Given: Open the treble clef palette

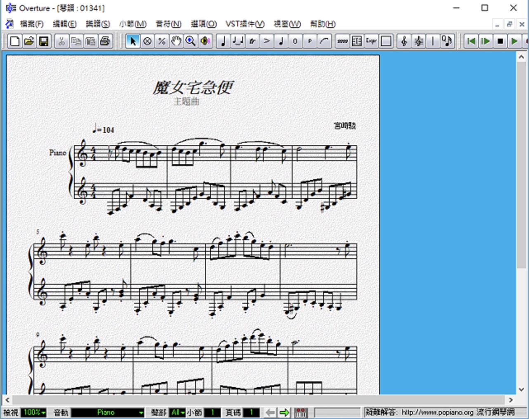Looking at the screenshot, I should tap(404, 41).
